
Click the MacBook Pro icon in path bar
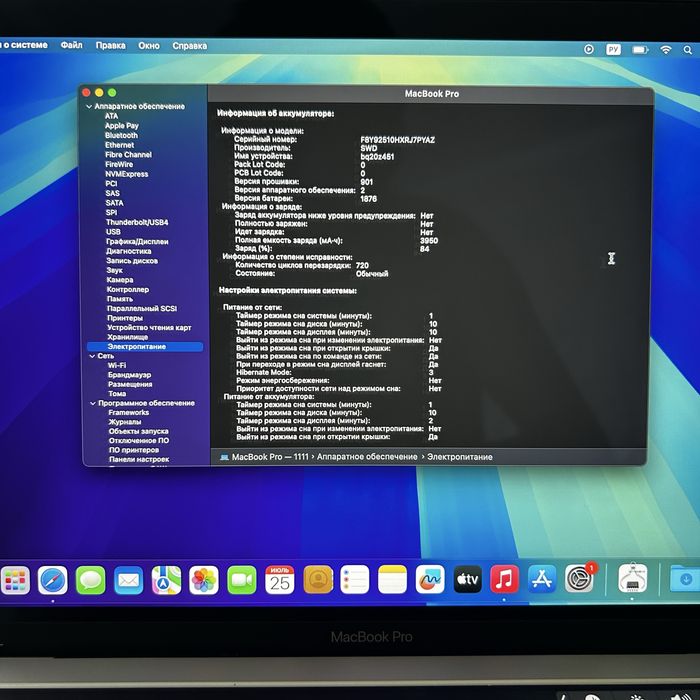coord(225,457)
